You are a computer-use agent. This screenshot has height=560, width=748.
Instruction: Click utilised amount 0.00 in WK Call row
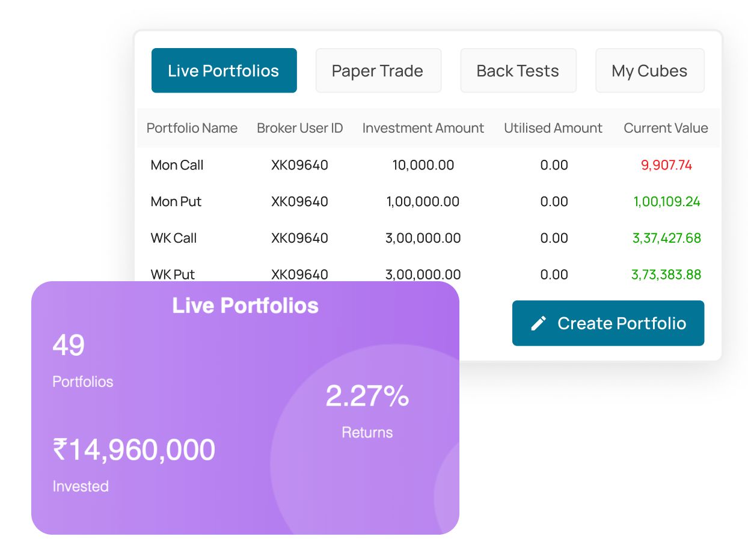click(x=554, y=238)
